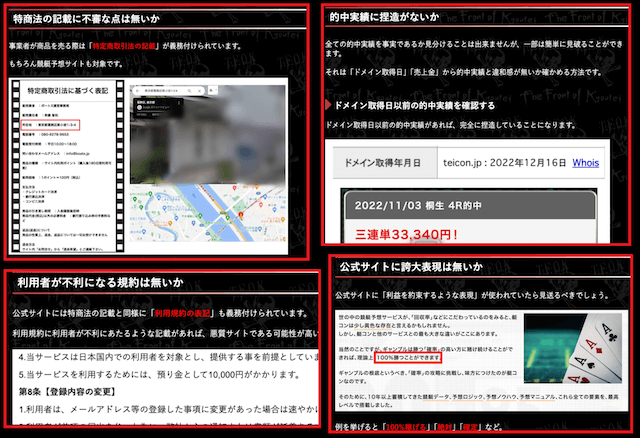Image resolution: width=640 pixels, height=438 pixels.
Task: Click 第8条【登録内容の変更】 clause heading
Action: click(x=68, y=392)
